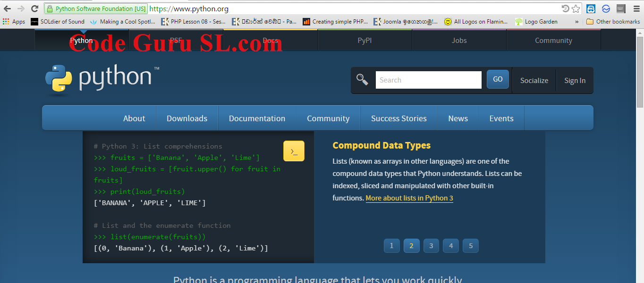Select slide 3 in the pagination
Screen dimensions: 644x283
(x=431, y=245)
